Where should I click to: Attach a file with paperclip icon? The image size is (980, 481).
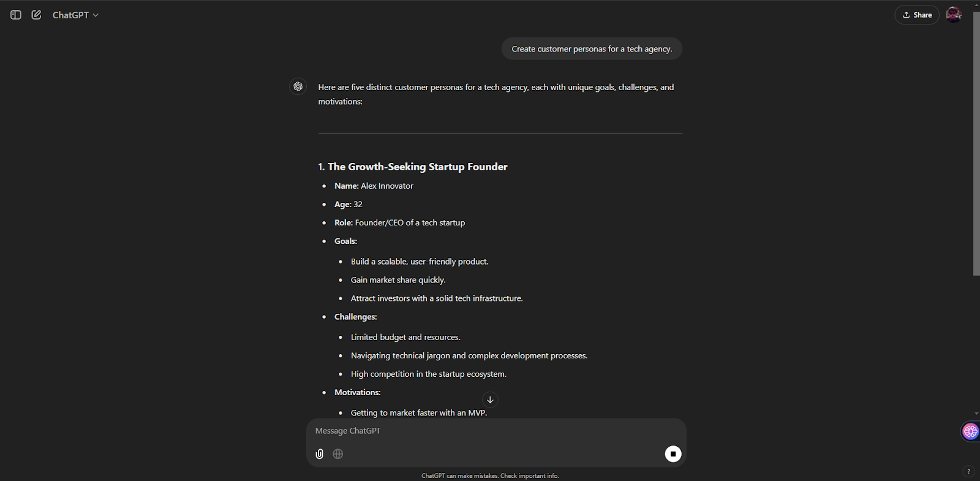coord(320,454)
